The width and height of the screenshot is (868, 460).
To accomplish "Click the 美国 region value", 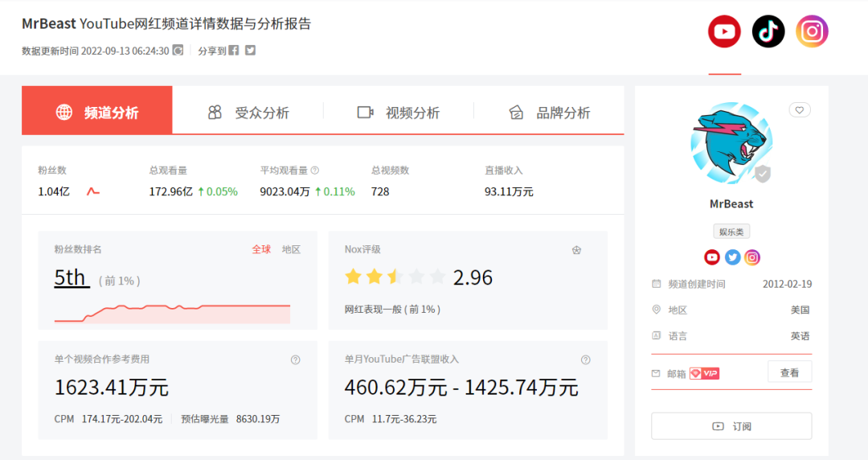I will 800,310.
